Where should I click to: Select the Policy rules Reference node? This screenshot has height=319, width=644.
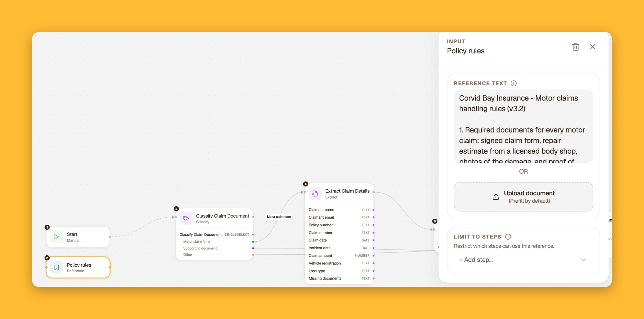point(78,268)
